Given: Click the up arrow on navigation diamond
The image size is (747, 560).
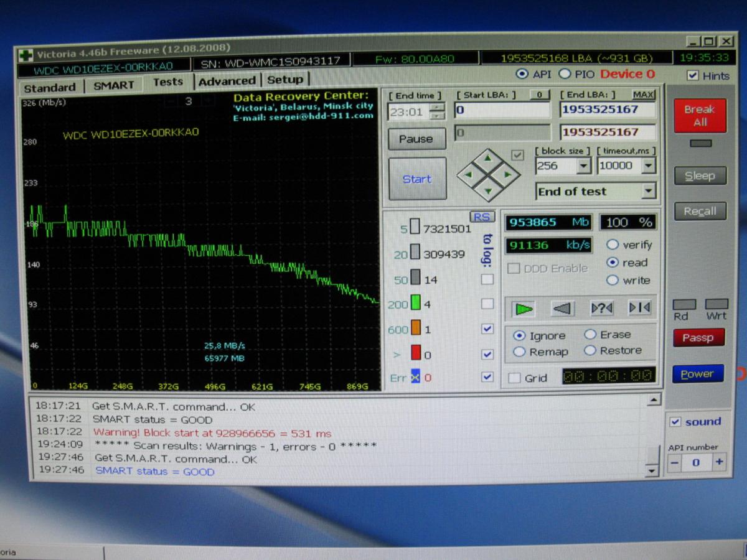Looking at the screenshot, I should click(x=488, y=158).
